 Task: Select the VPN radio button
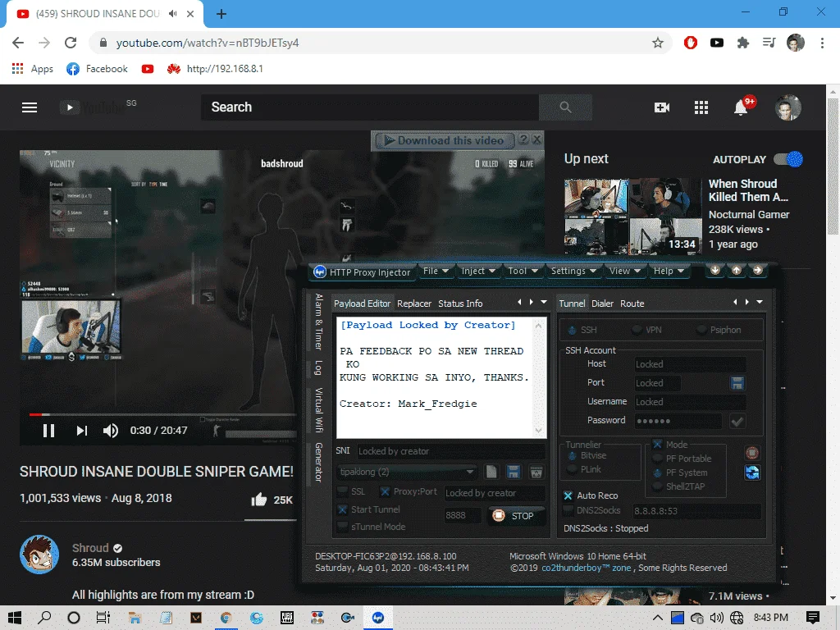click(x=637, y=330)
